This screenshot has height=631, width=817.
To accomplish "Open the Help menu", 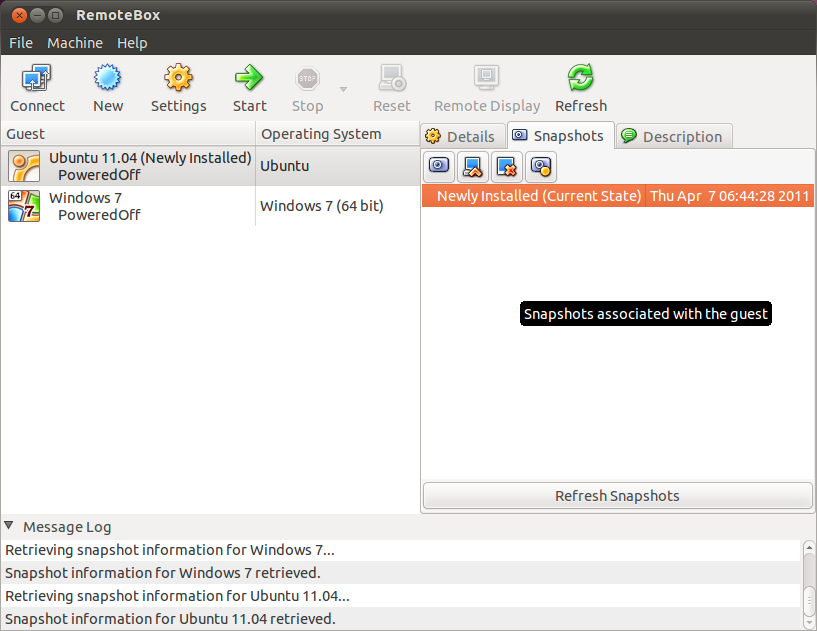I will tap(132, 43).
